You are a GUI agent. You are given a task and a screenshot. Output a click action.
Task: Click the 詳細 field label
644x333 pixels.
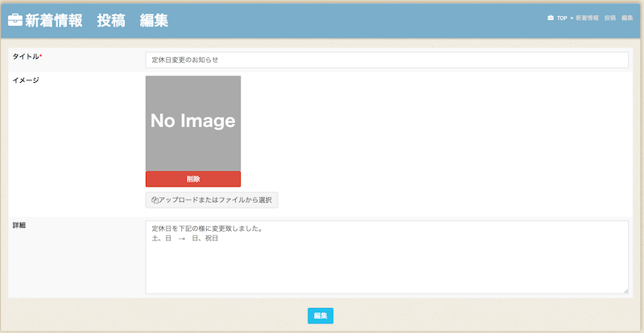pyautogui.click(x=19, y=225)
